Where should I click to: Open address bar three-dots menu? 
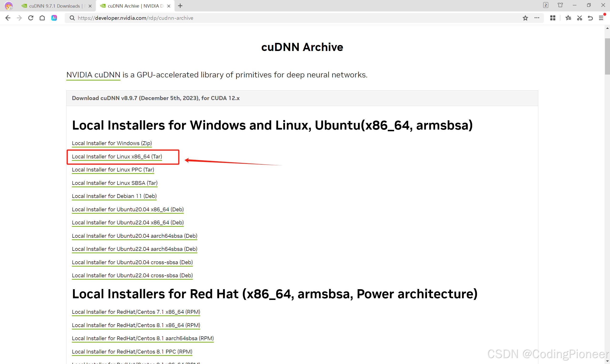537,18
